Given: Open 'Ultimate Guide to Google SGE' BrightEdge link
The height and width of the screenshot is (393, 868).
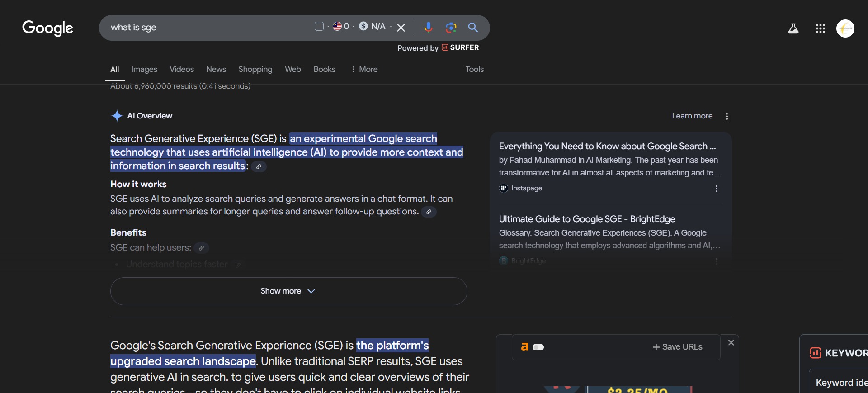Looking at the screenshot, I should click(x=587, y=219).
